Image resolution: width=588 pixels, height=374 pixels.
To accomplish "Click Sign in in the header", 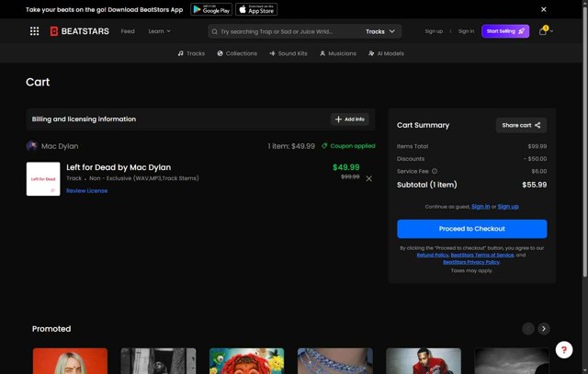I will click(x=466, y=31).
